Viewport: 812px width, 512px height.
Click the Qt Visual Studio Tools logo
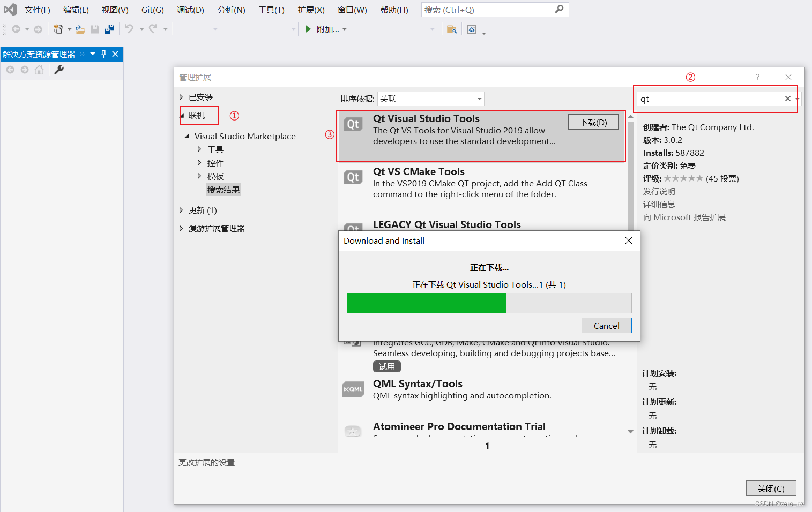353,124
